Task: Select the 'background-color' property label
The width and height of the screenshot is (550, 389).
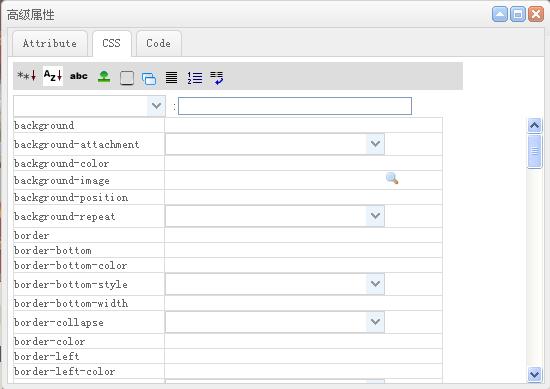Action: [61, 163]
